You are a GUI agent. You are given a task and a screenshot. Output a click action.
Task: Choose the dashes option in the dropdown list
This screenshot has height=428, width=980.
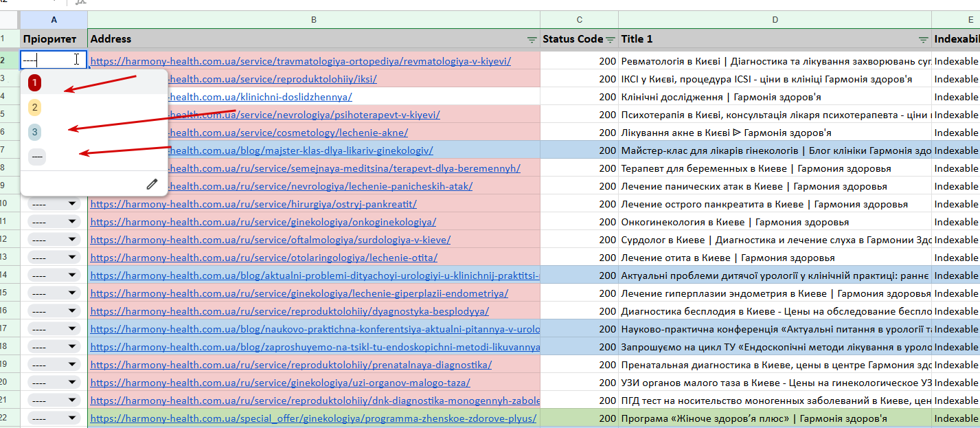tap(37, 157)
